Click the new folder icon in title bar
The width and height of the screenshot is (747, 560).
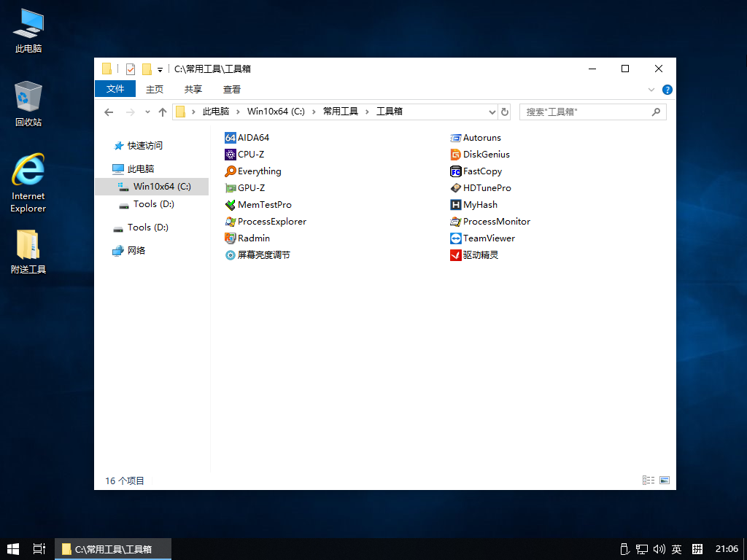147,69
